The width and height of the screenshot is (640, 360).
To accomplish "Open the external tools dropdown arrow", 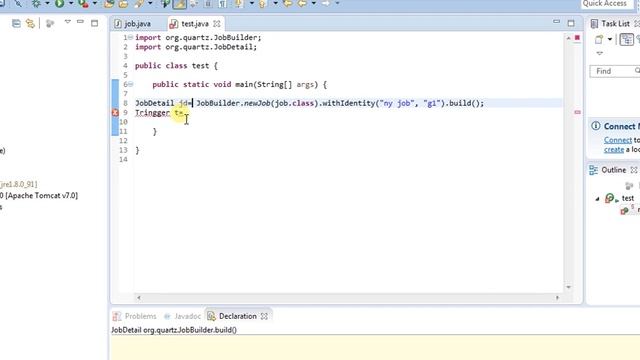I will click(95, 4).
